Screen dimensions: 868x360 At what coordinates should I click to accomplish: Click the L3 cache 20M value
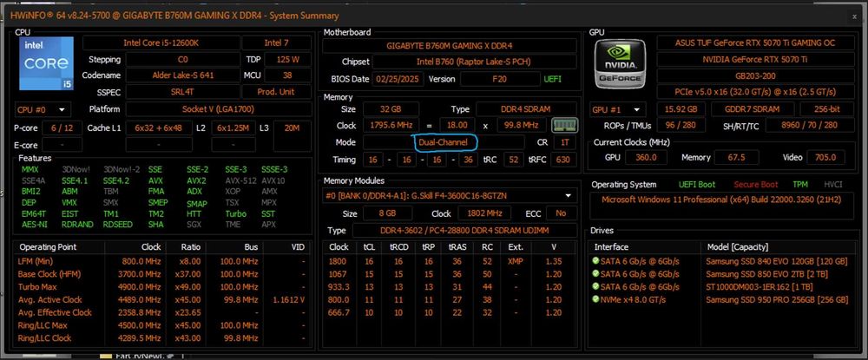click(x=293, y=128)
